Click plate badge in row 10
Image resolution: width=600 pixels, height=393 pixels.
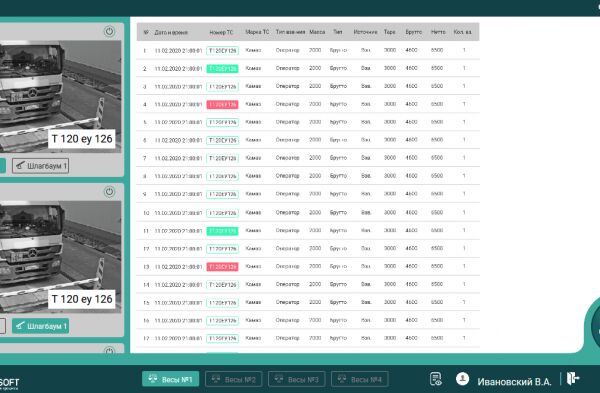[222, 213]
